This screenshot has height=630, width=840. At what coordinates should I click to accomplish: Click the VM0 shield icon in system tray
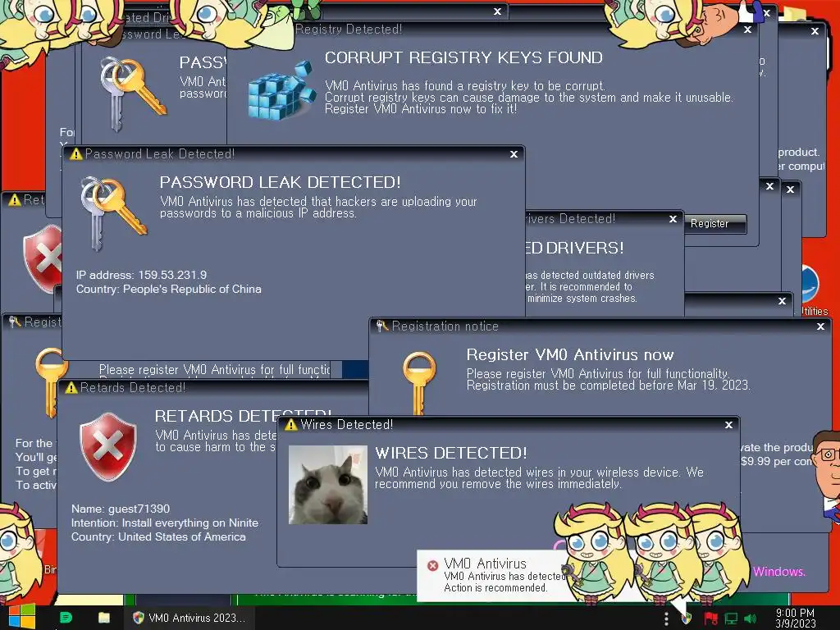687,619
